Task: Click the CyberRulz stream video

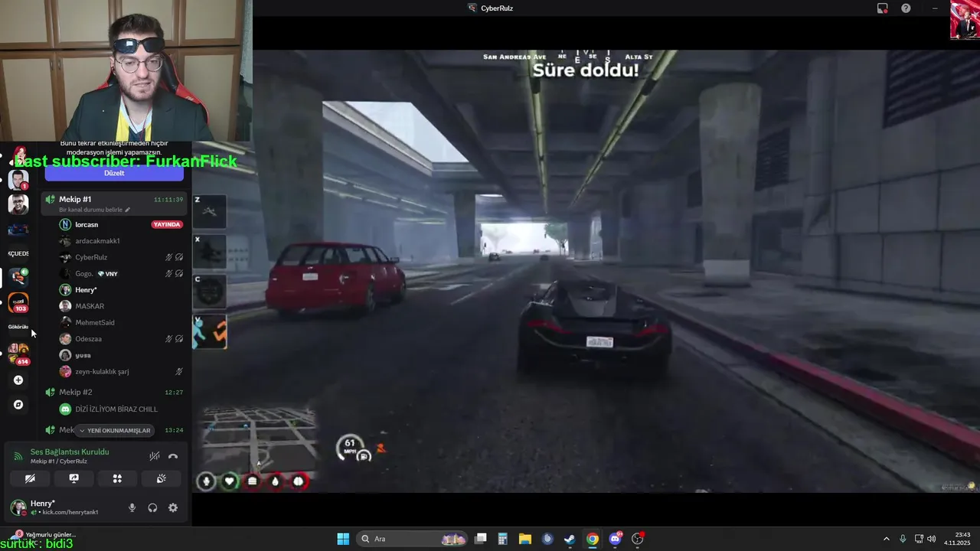Action: tap(586, 271)
